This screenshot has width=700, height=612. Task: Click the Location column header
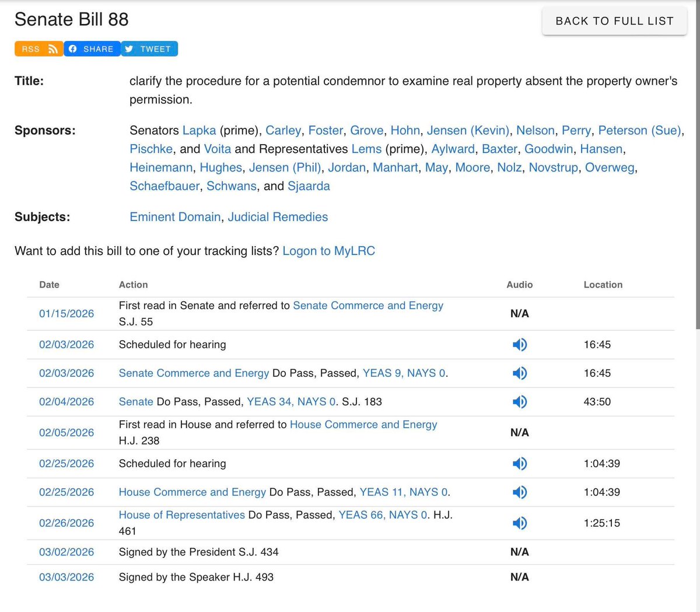tap(603, 285)
